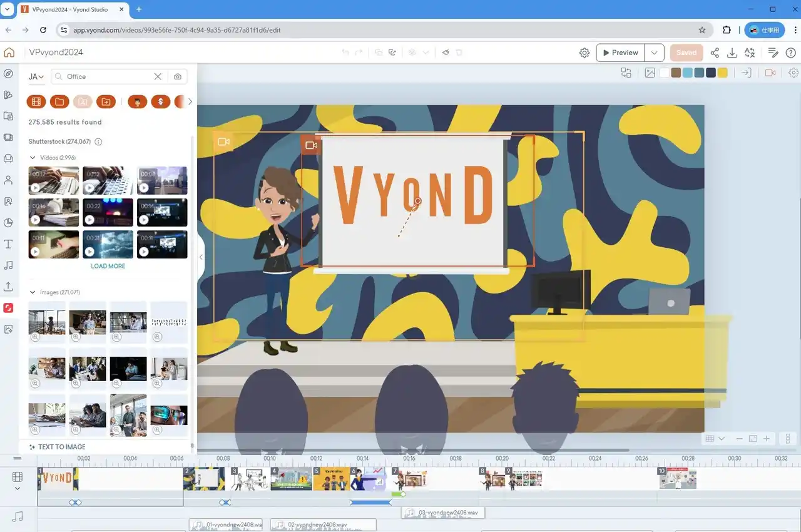
Task: Click the camera image-search icon
Action: 178,76
